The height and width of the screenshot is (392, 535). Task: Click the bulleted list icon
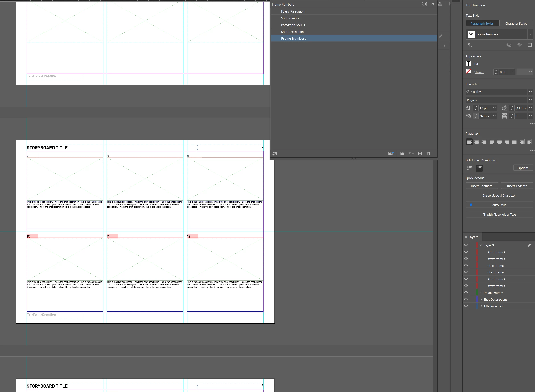coord(469,168)
